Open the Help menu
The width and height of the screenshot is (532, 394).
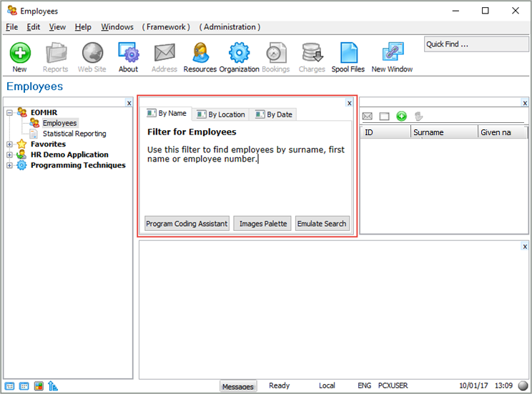[x=83, y=26]
